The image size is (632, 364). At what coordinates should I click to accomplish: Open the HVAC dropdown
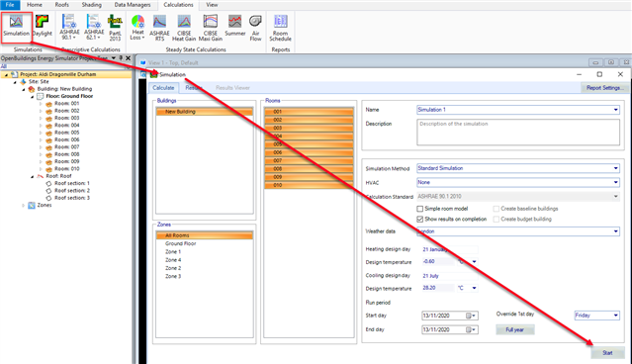(x=616, y=183)
